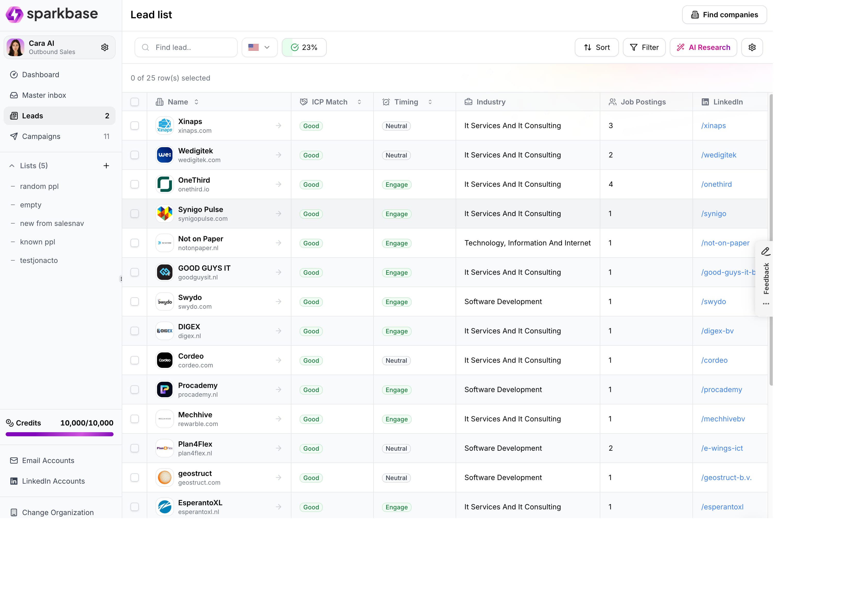Click the geostruct company logo
868x594 pixels.
click(165, 477)
